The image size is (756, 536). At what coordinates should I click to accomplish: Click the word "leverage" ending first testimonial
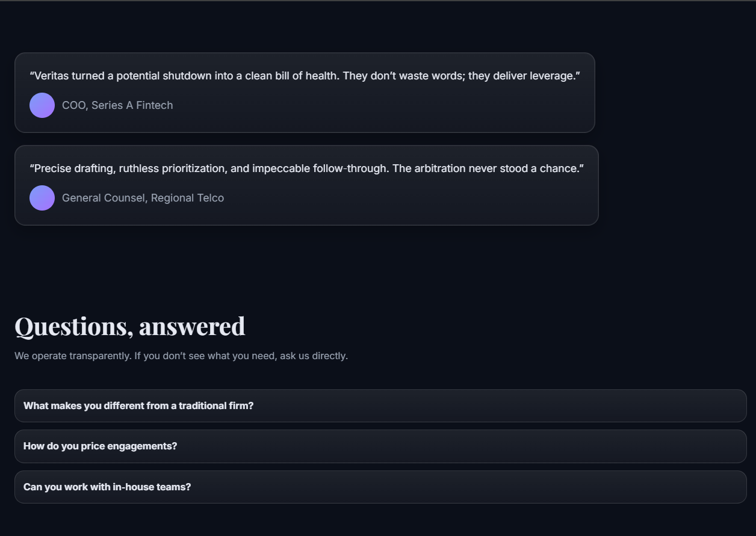tap(551, 76)
